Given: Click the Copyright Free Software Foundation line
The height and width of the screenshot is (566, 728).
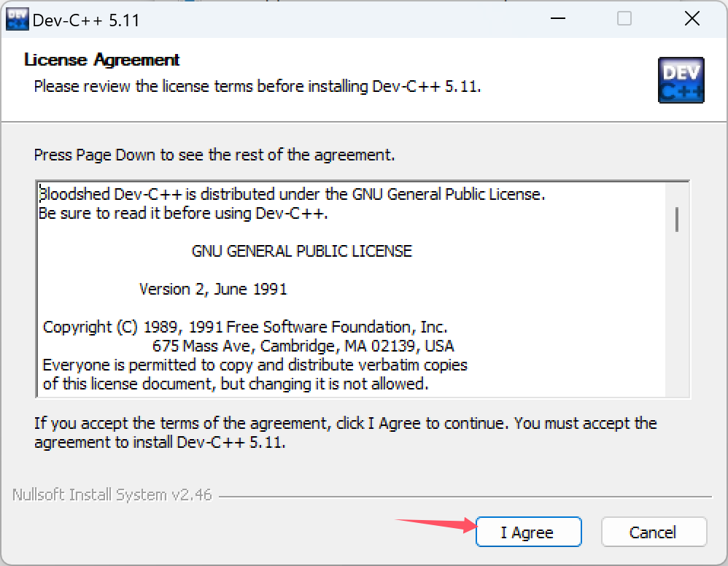Looking at the screenshot, I should pyautogui.click(x=244, y=327).
